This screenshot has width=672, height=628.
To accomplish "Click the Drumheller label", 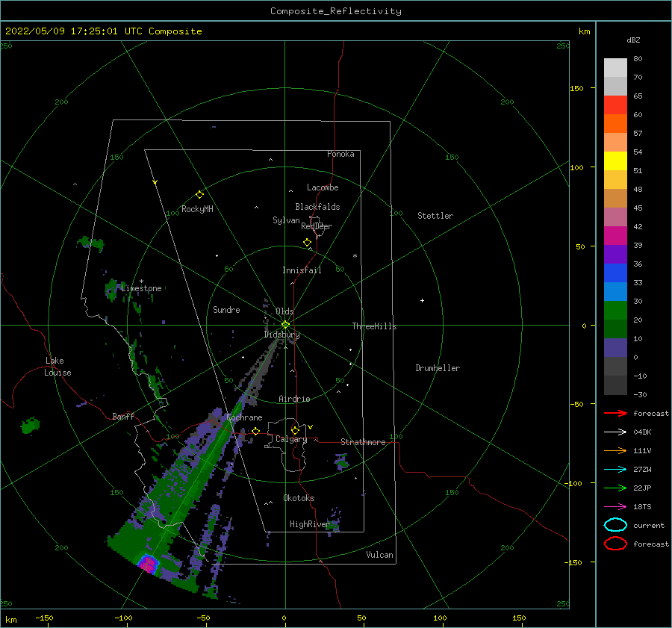I will pos(438,368).
